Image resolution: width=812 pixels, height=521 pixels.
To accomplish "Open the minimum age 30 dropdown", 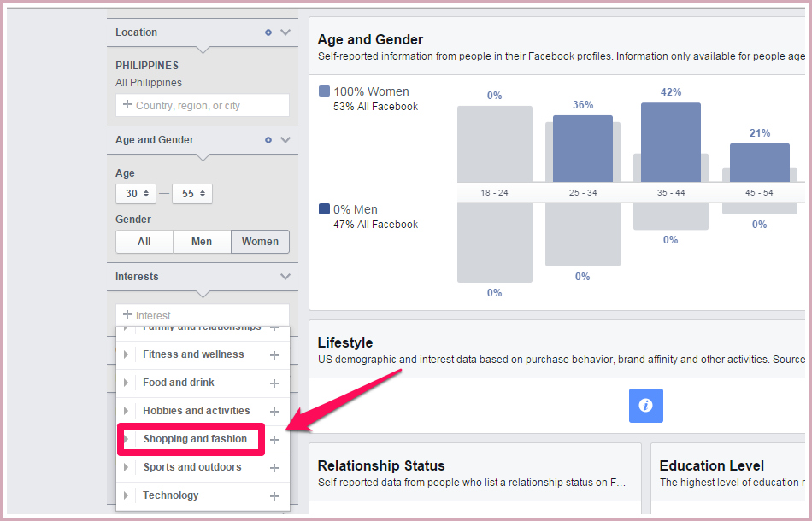I will (x=136, y=194).
